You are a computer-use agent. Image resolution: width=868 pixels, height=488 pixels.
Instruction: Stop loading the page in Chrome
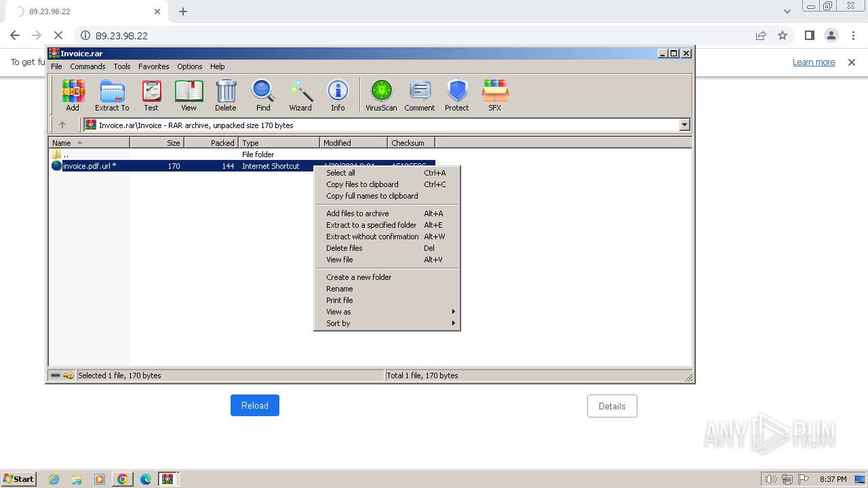click(x=58, y=35)
